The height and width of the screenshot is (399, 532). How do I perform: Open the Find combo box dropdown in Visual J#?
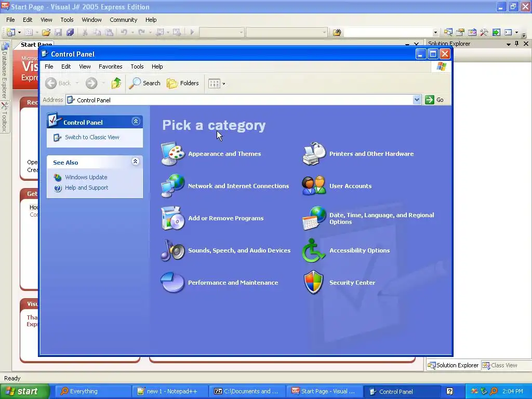pos(435,33)
